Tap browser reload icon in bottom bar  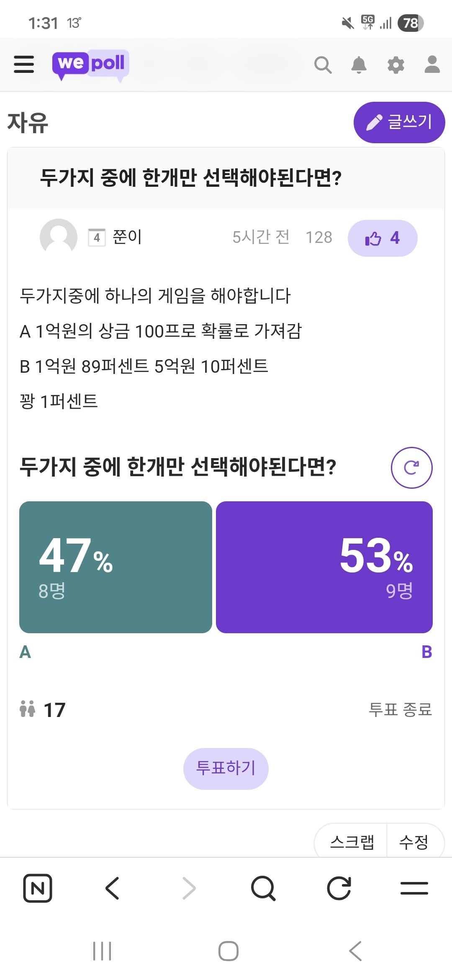(x=339, y=888)
